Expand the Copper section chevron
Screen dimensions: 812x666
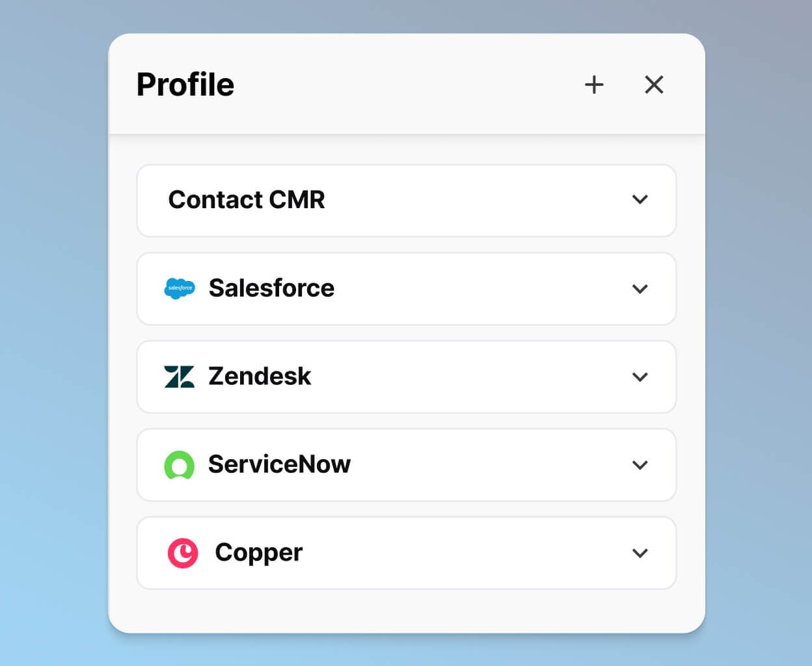pos(640,553)
